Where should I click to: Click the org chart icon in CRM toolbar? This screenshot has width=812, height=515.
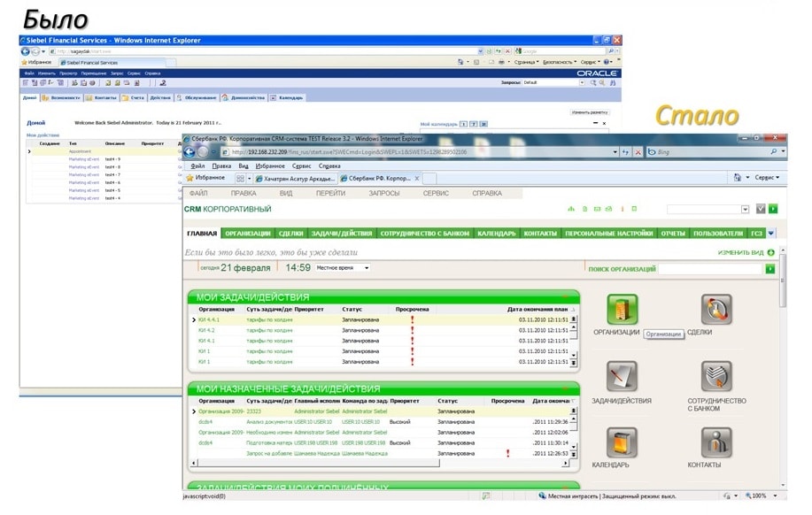coord(571,209)
